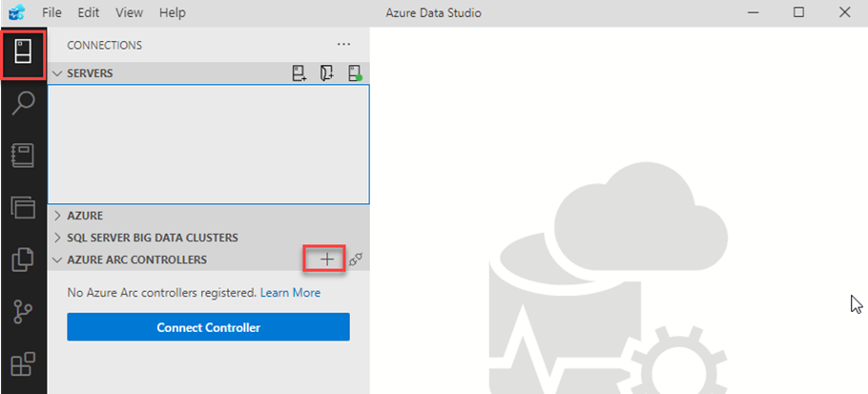Open the Connections view in activity bar

click(23, 52)
